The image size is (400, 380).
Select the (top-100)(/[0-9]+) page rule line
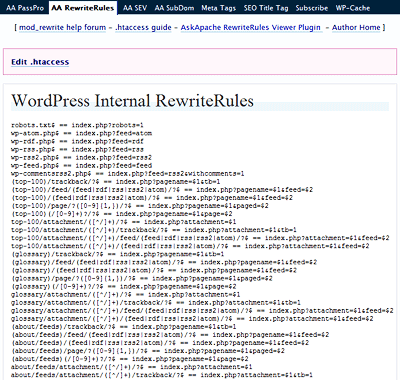pyautogui.click(x=122, y=214)
